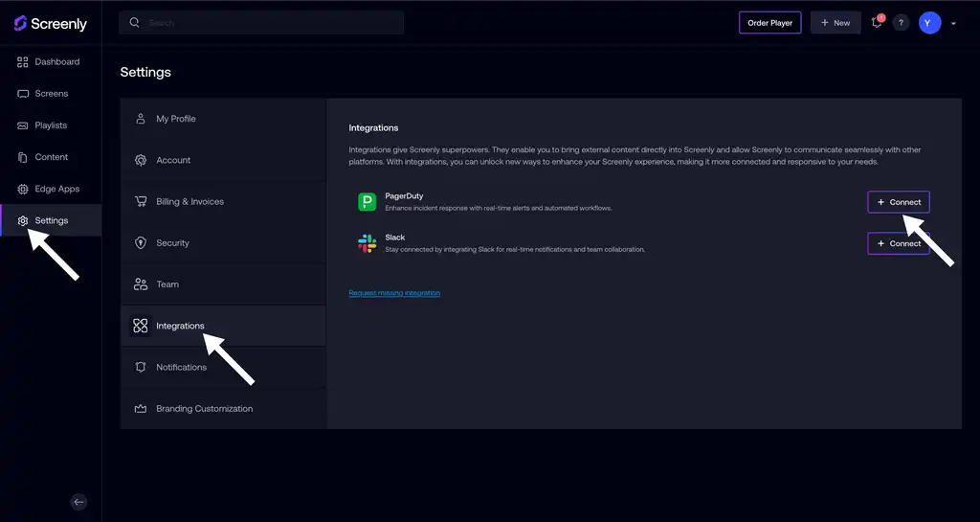The height and width of the screenshot is (522, 980).
Task: Click the Account gear icon
Action: (141, 160)
